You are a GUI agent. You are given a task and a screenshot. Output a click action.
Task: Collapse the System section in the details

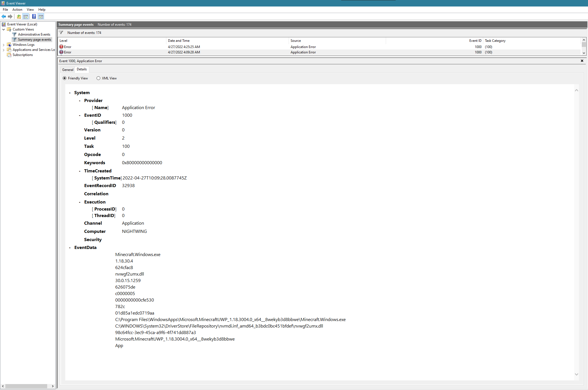[x=70, y=93]
